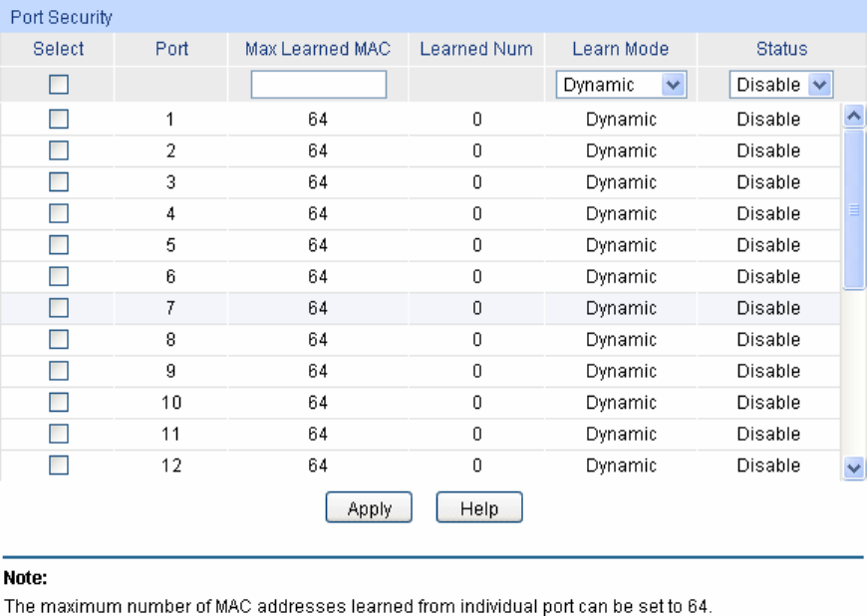867x616 pixels.
Task: Click the Max Learned MAC input field
Action: (318, 86)
